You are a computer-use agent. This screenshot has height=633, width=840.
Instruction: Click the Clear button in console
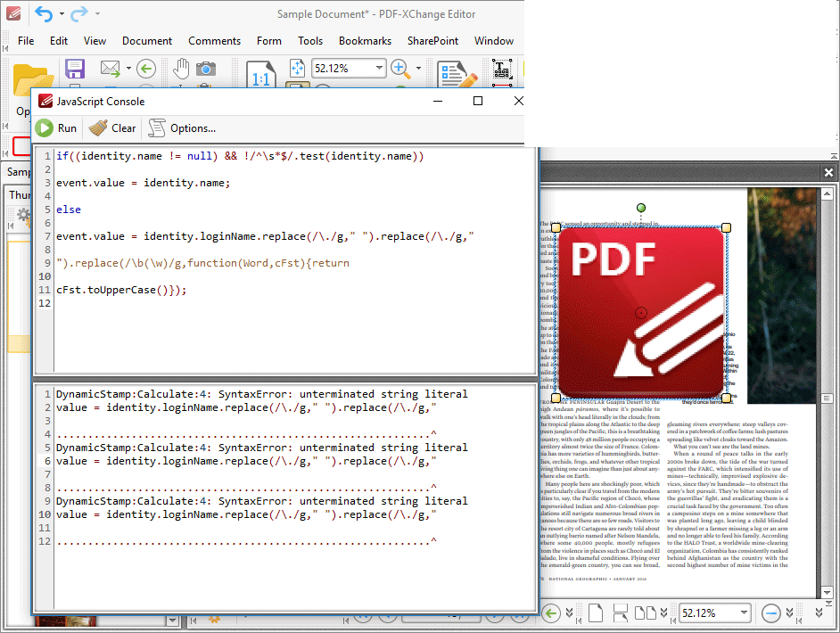(112, 128)
